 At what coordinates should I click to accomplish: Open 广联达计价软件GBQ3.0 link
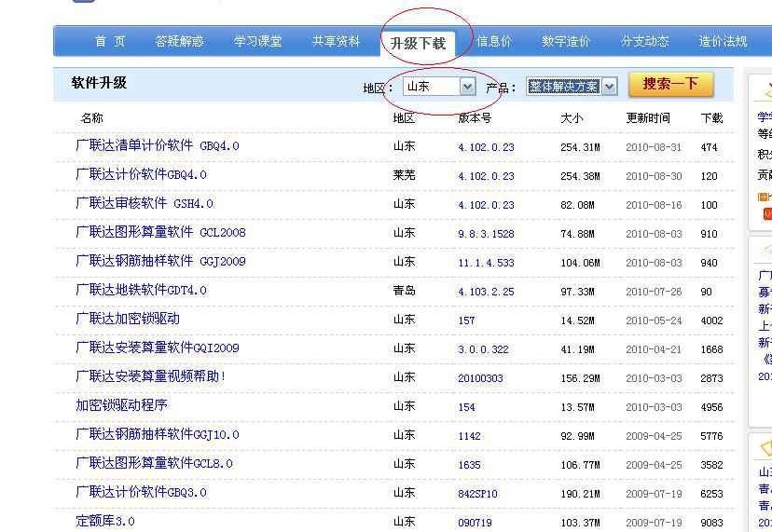click(142, 492)
